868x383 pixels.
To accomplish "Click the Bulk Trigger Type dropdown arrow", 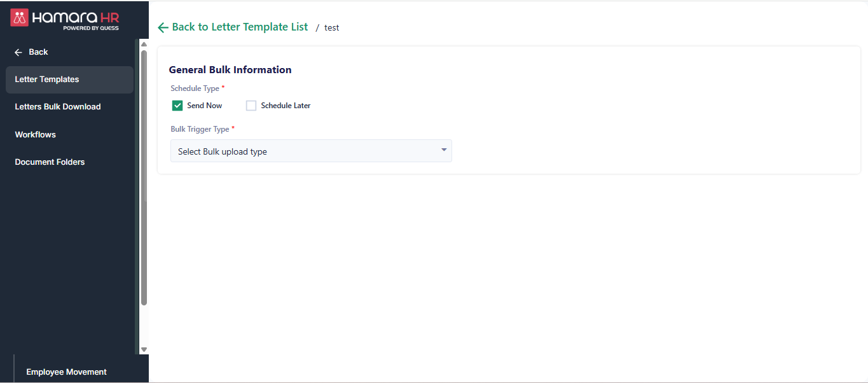I will point(444,150).
